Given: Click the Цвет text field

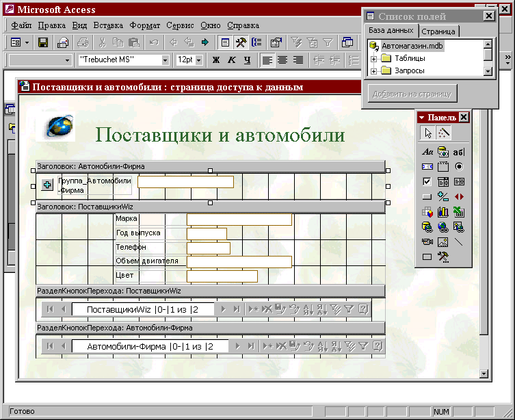Looking at the screenshot, I should (222, 276).
